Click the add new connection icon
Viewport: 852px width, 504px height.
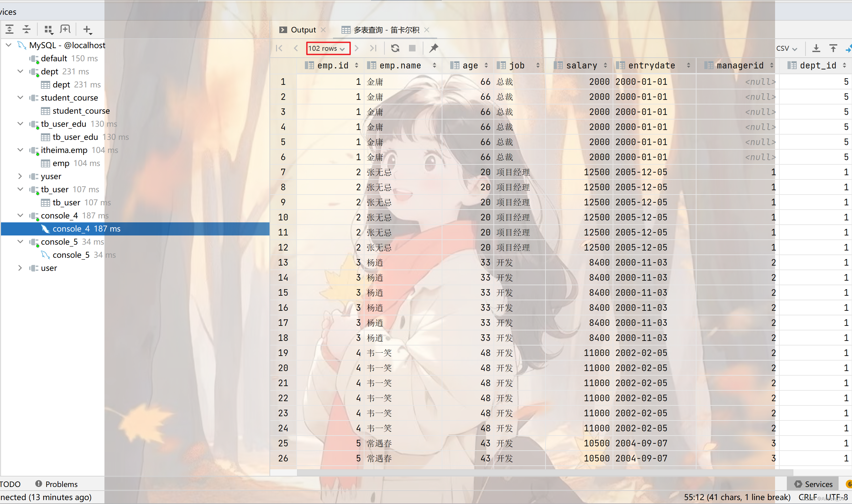pos(87,29)
